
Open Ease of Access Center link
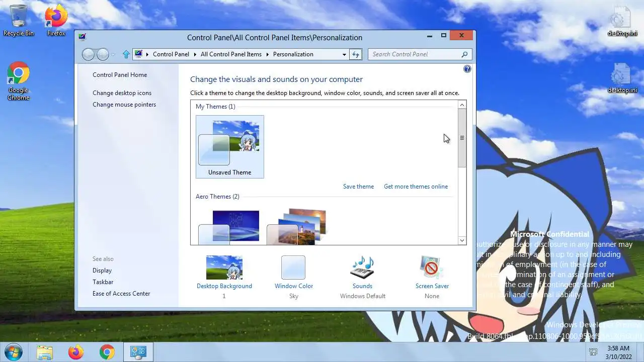coord(121,294)
